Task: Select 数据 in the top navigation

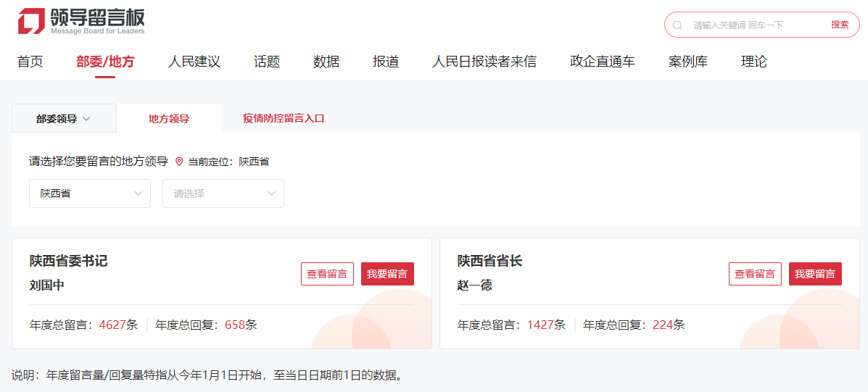Action: (x=326, y=62)
